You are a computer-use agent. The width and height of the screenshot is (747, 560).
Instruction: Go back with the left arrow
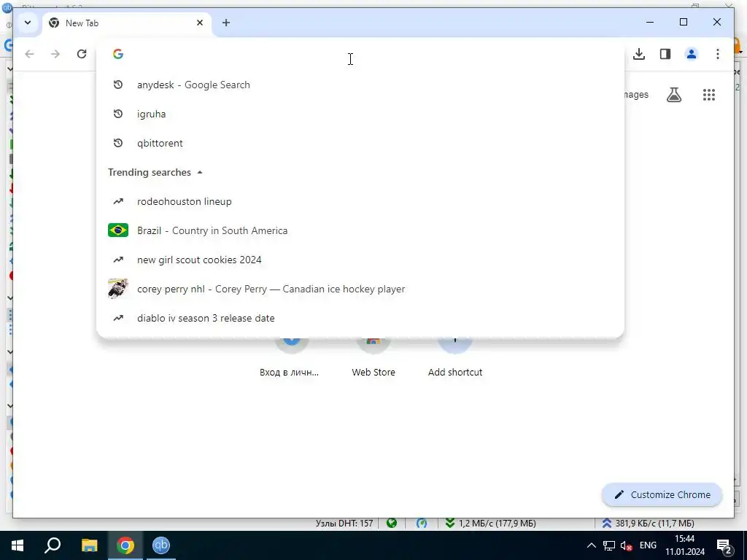pos(29,54)
